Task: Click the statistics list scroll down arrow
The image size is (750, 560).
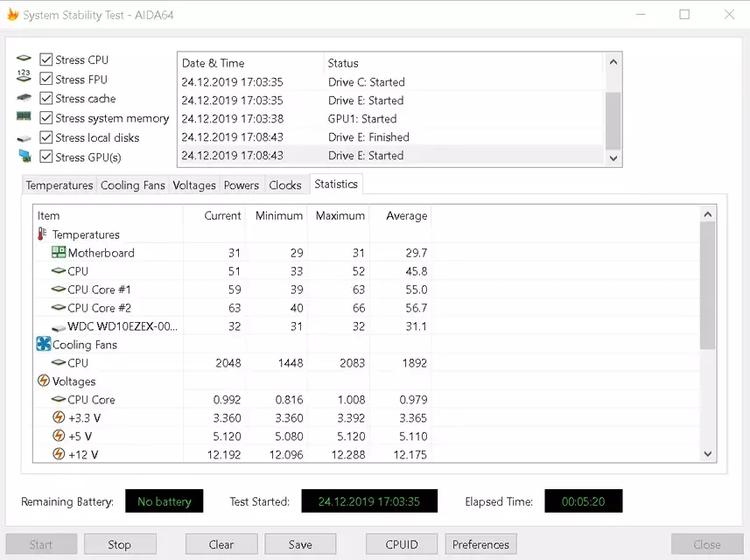Action: coord(708,453)
